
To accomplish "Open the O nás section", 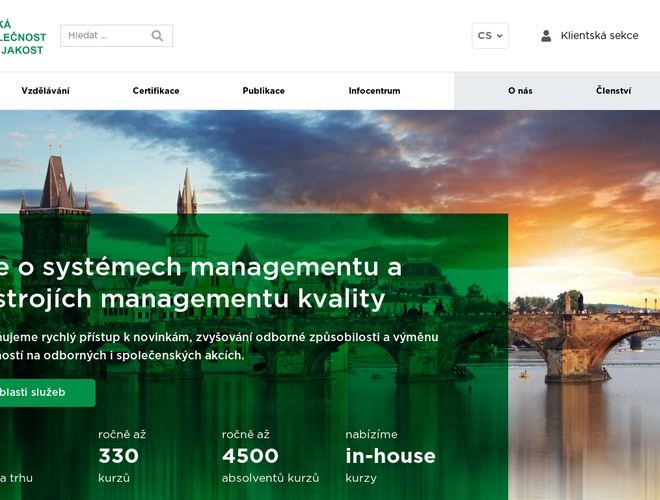I will (x=520, y=91).
